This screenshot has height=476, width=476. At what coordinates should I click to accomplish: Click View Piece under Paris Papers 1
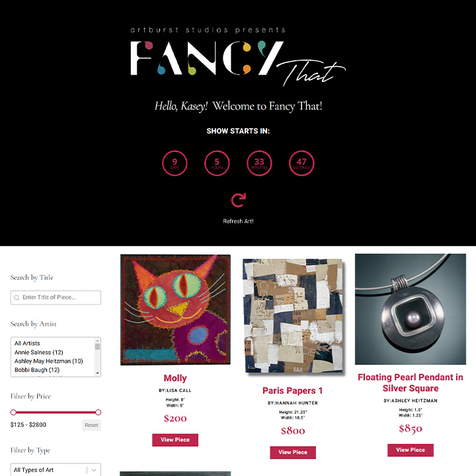point(293,452)
